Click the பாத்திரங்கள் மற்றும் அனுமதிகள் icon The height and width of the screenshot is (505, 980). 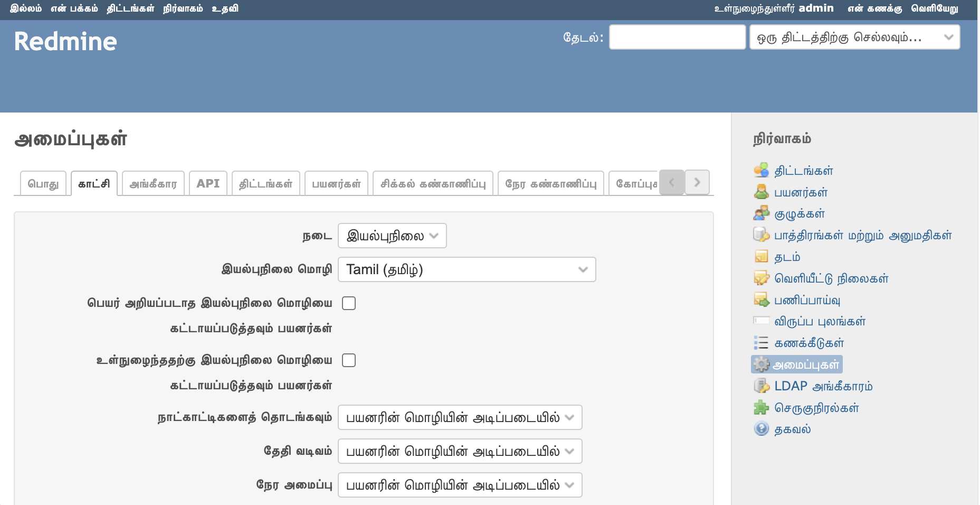pos(762,235)
